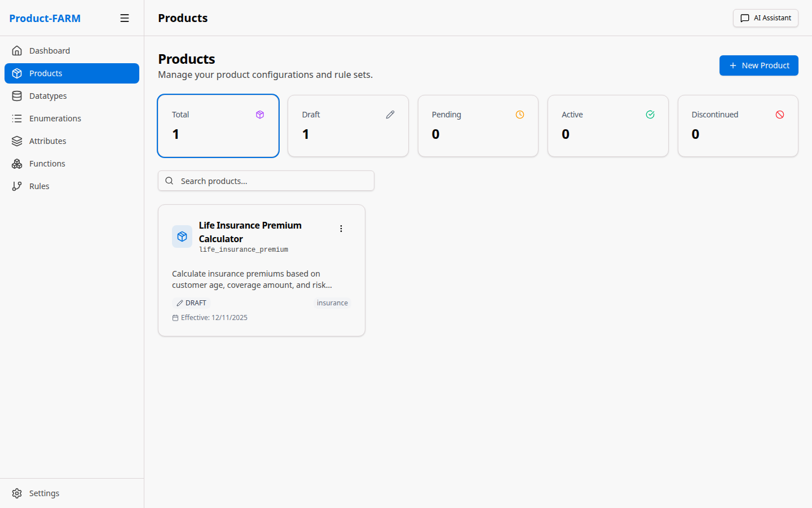Click the cube icon on Life Insurance card
Image resolution: width=812 pixels, height=508 pixels.
(182, 236)
